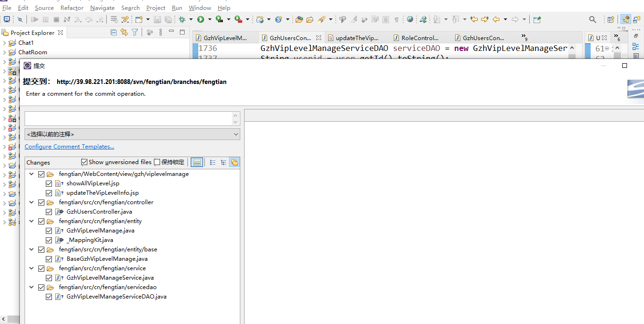
Task: Click the Debug bug icon
Action: 182,19
